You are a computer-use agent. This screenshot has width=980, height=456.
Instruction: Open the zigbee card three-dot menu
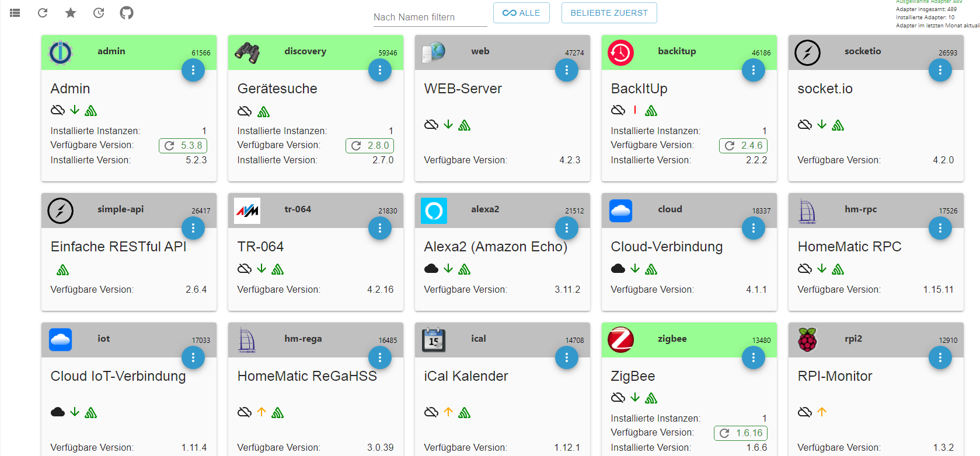tap(754, 357)
